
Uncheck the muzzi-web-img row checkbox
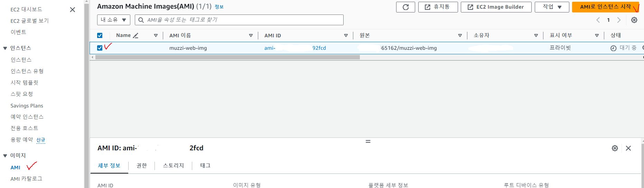(x=100, y=48)
